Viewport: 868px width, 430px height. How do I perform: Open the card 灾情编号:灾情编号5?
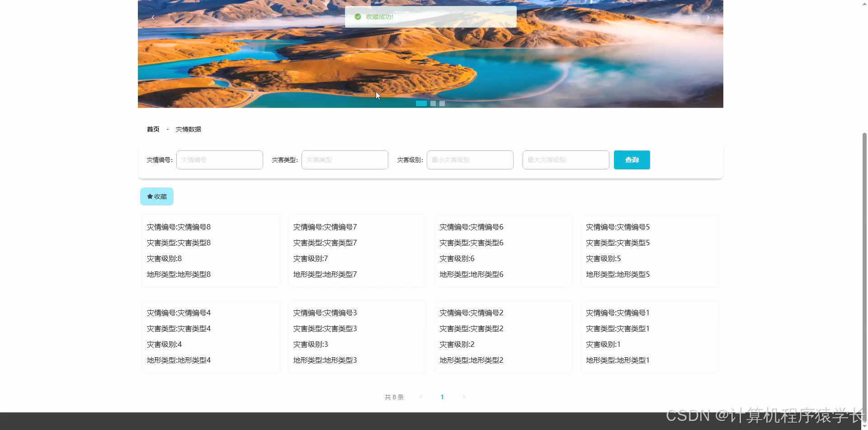[650, 251]
